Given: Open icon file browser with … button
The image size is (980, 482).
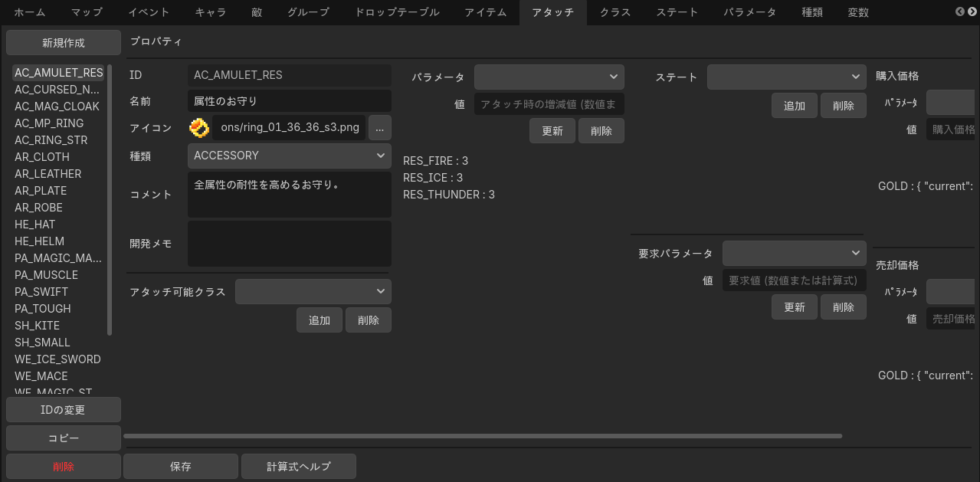Looking at the screenshot, I should (380, 128).
